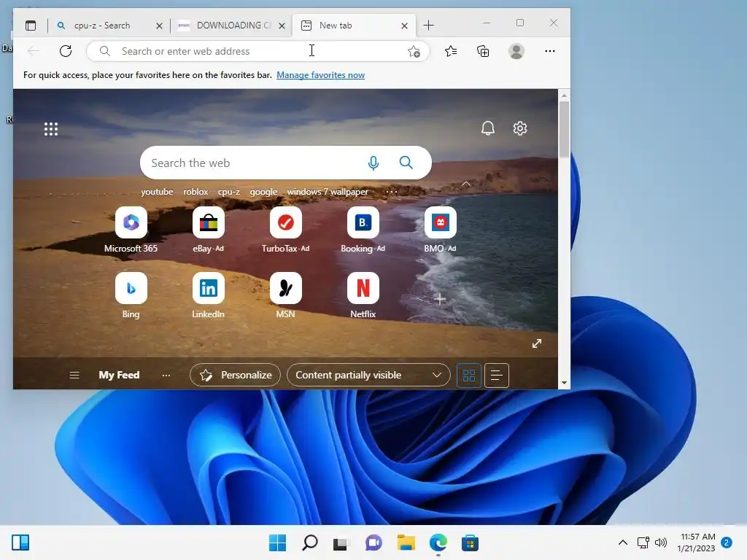Click the Personalize button
Viewport: 747px width, 560px height.
[235, 376]
